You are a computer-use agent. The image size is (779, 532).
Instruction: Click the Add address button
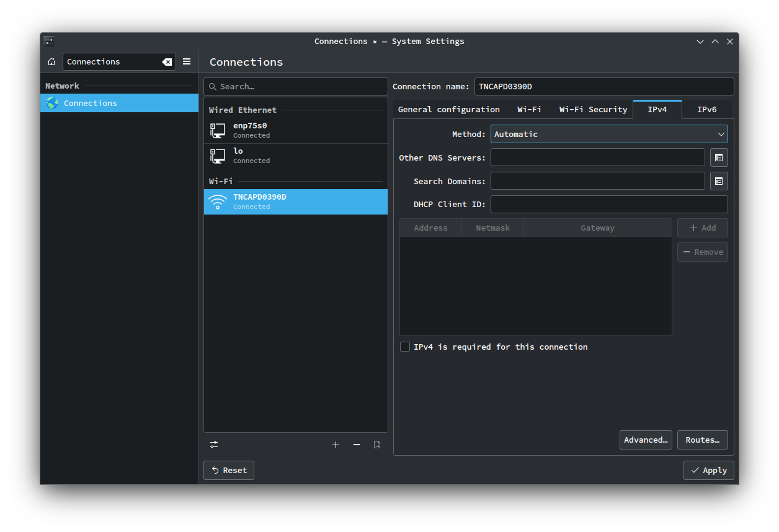click(703, 228)
